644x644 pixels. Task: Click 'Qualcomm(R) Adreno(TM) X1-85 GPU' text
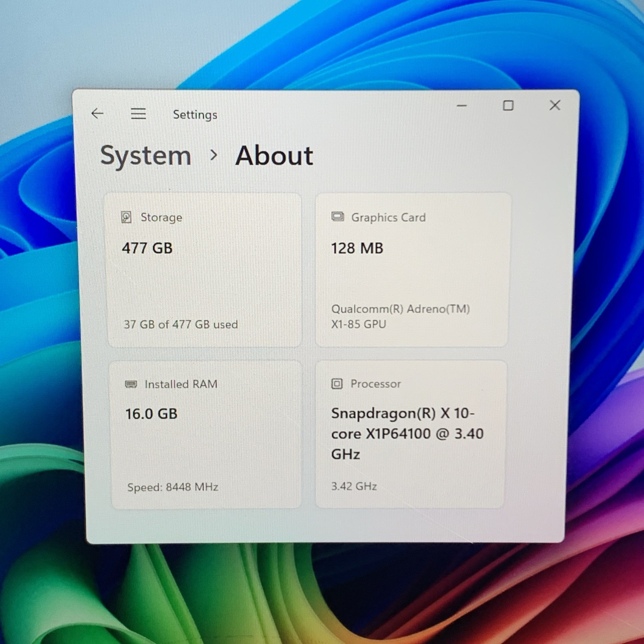coord(400,316)
